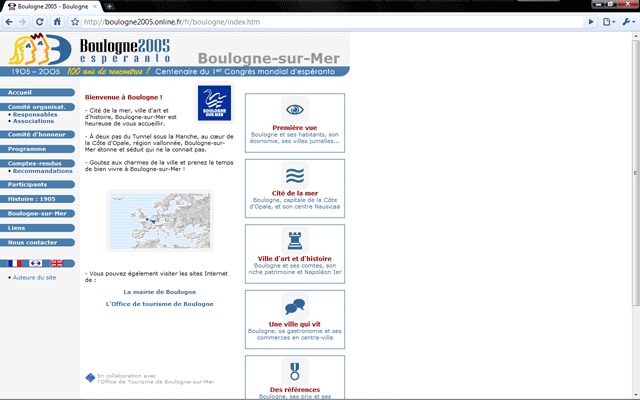640x400 pixels.
Task: Open the Ville d'art et d'histoire link
Action: coord(295,259)
